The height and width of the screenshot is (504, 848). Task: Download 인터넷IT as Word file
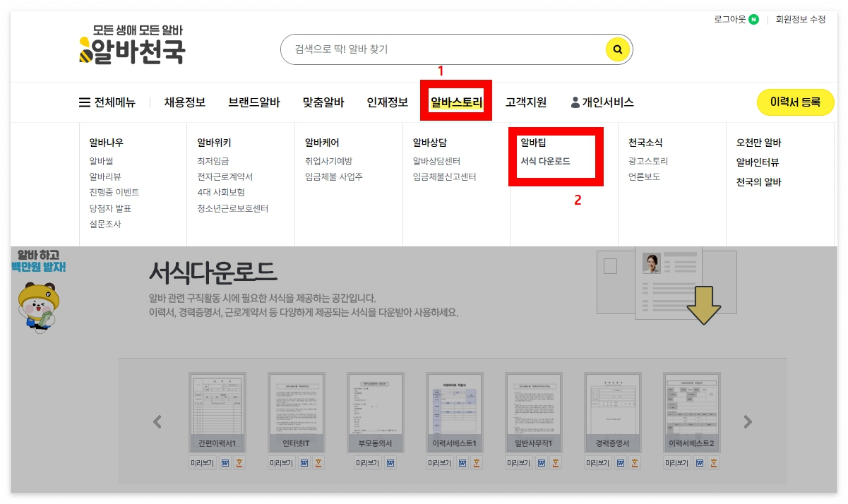tap(304, 463)
